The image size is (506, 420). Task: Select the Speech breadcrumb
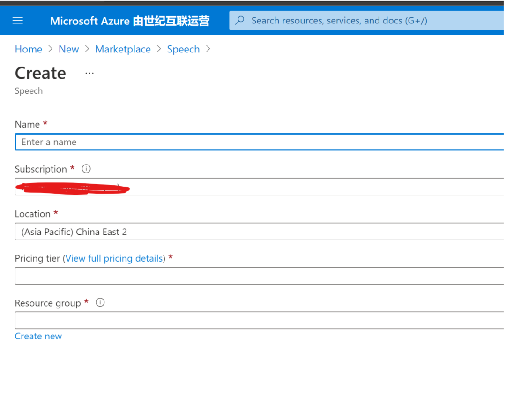click(183, 49)
